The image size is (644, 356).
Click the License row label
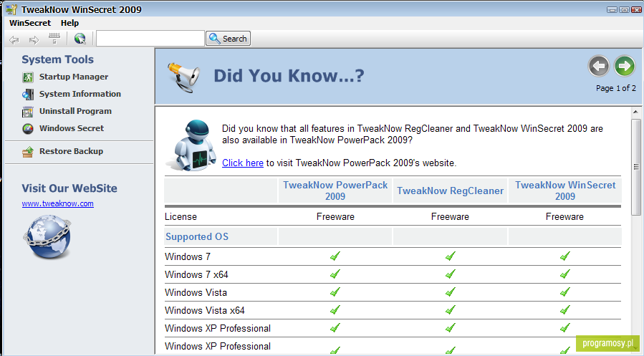(x=181, y=217)
